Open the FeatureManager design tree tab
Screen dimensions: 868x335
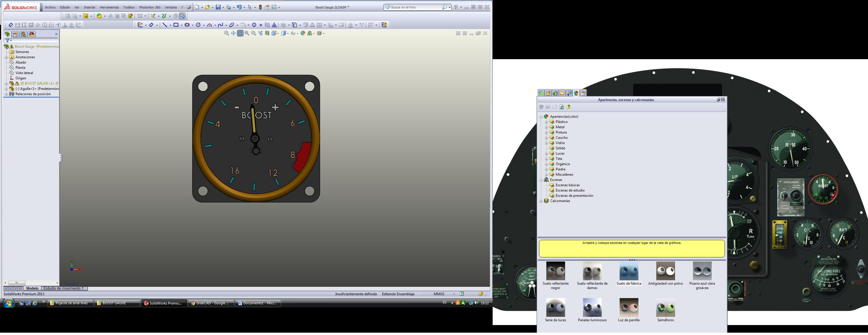coord(7,34)
